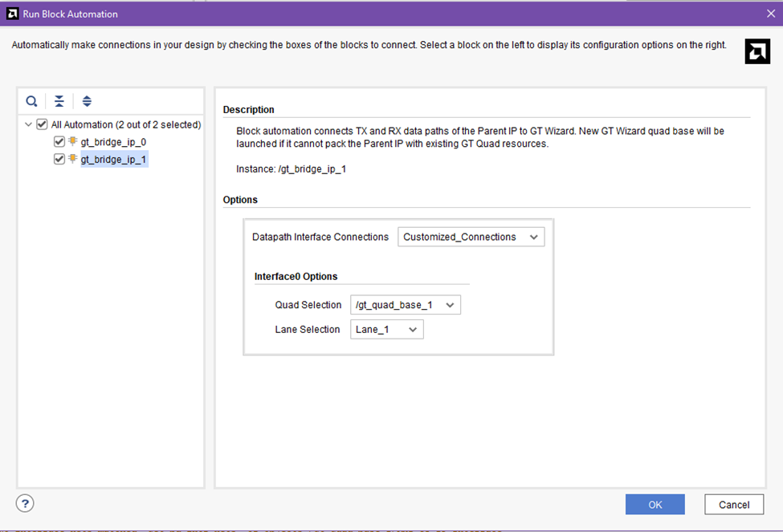Click the gt_bridge_ip_1 block icon

[x=72, y=160]
